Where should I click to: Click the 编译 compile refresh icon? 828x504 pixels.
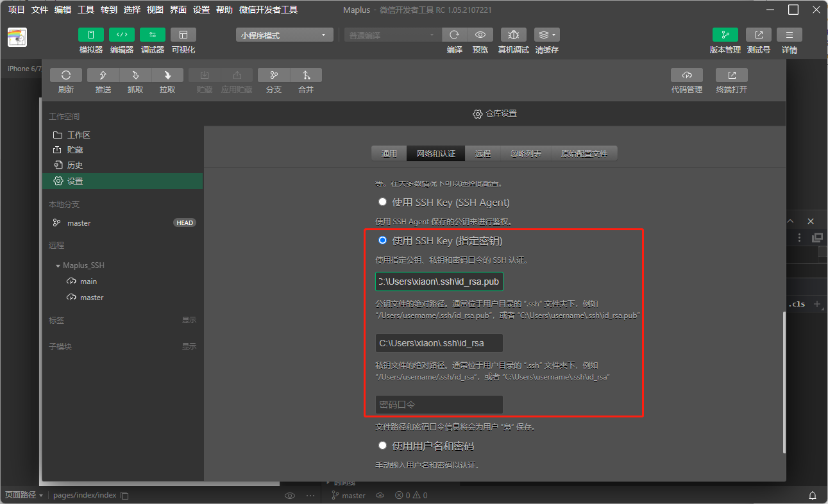point(455,35)
